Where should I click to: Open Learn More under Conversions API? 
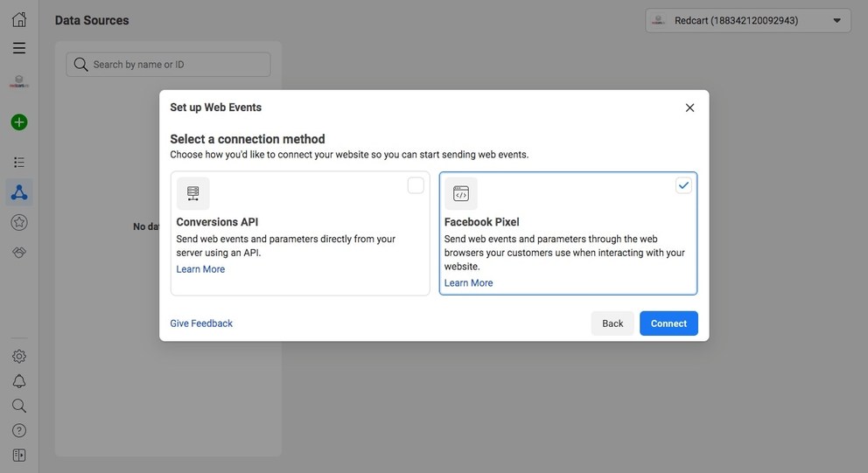coord(200,269)
